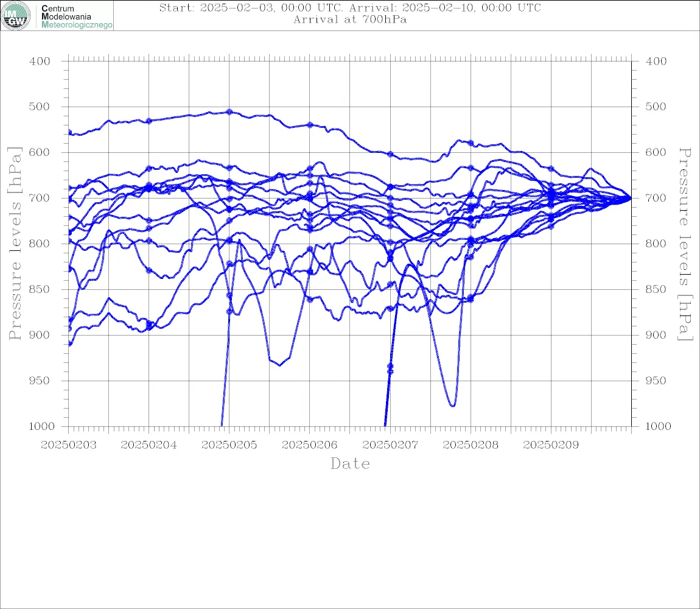Click the right axis 700 label

click(656, 198)
